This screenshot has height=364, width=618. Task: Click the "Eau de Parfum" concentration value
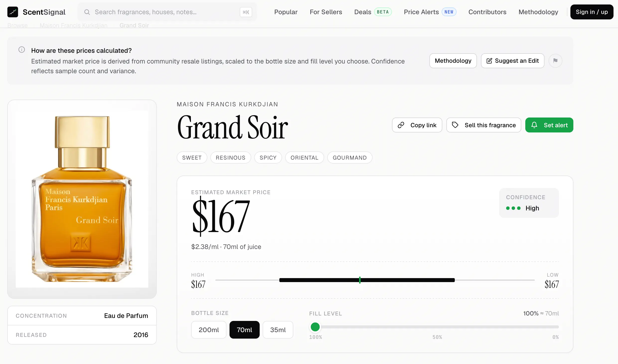pos(126,316)
